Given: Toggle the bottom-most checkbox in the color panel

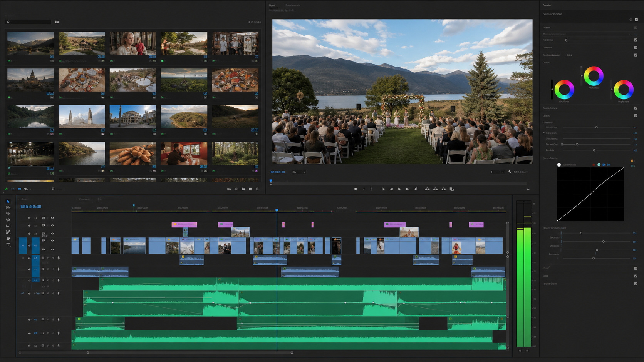Looking at the screenshot, I should point(636,284).
